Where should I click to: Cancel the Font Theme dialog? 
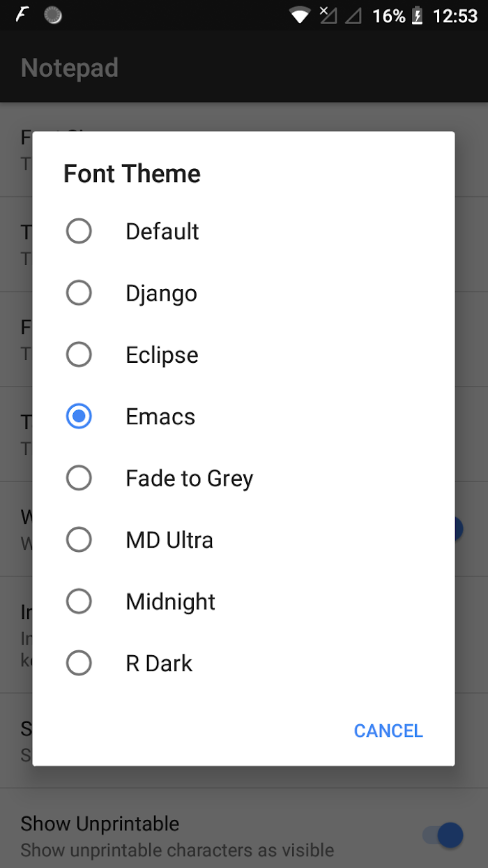[388, 731]
